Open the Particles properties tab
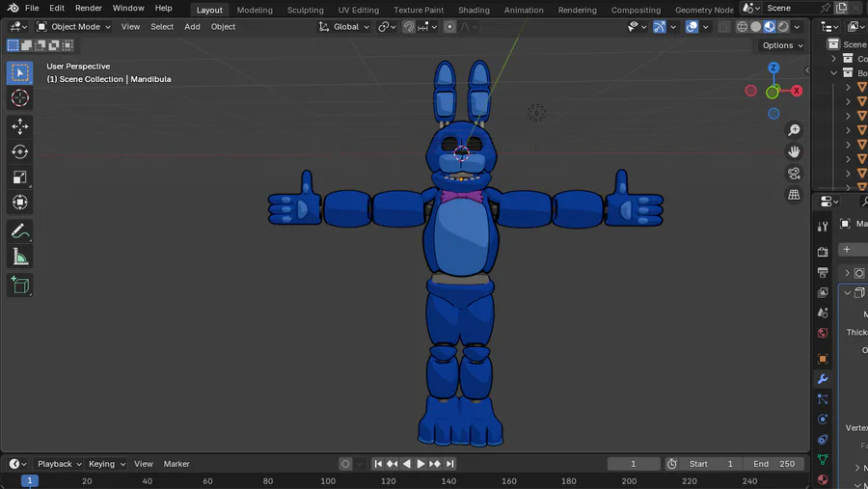 823,399
